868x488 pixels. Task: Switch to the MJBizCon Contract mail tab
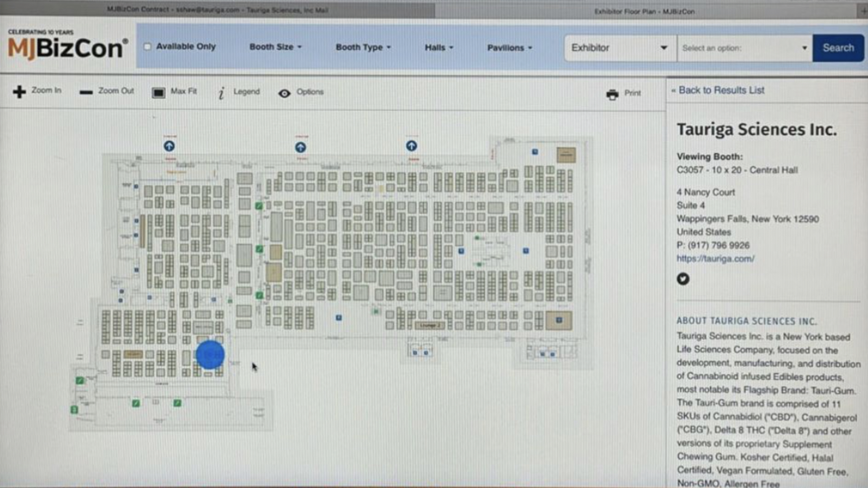[217, 10]
